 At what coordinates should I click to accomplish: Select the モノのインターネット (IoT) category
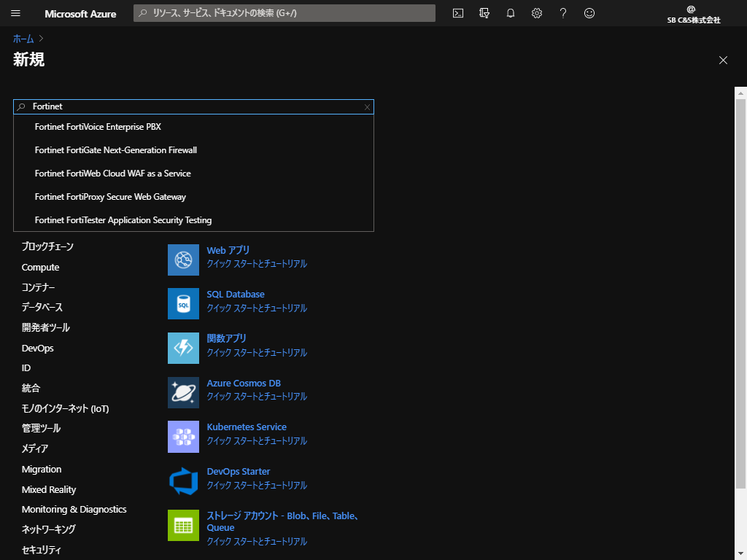click(x=65, y=408)
